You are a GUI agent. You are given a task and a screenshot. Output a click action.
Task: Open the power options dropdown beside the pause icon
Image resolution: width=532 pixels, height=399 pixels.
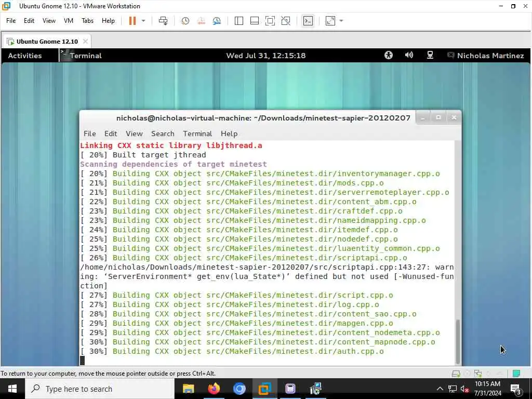(143, 21)
